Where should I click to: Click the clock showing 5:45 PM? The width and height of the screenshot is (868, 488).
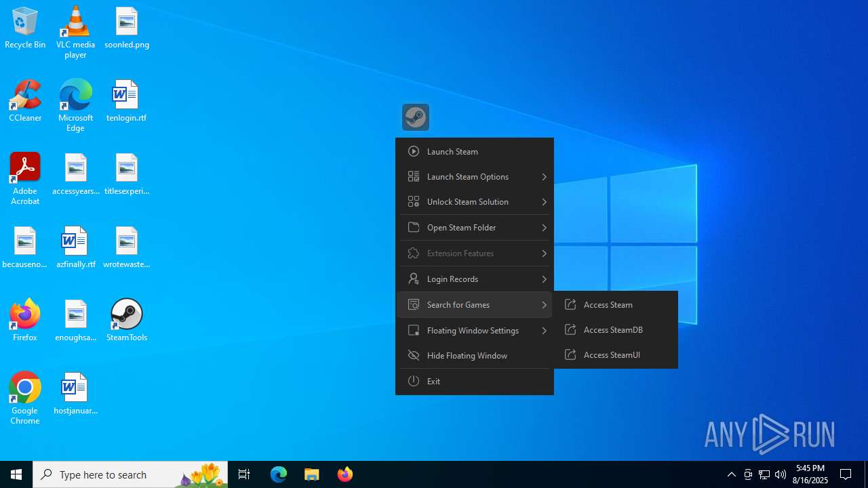[x=810, y=474]
